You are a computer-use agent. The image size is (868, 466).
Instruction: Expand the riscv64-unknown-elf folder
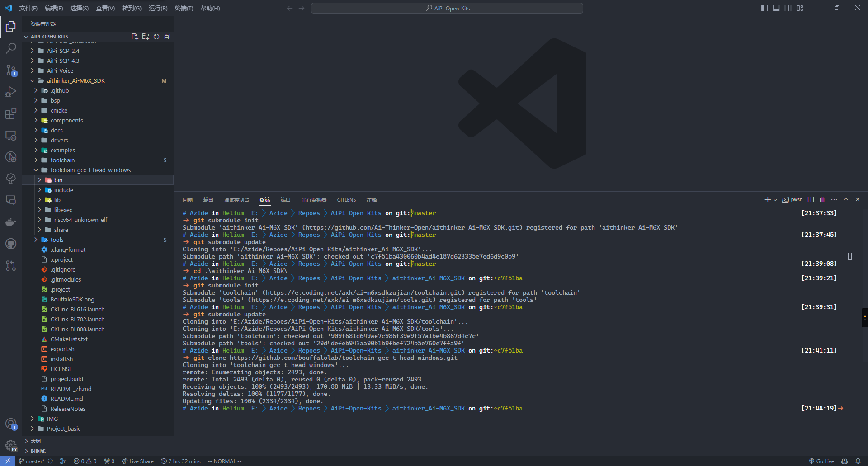(x=39, y=220)
